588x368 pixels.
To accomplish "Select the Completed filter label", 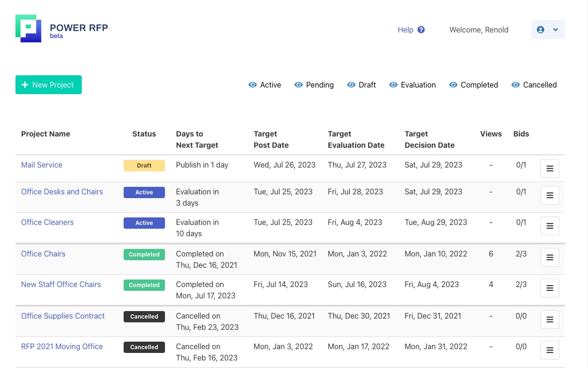I will pyautogui.click(x=479, y=85).
